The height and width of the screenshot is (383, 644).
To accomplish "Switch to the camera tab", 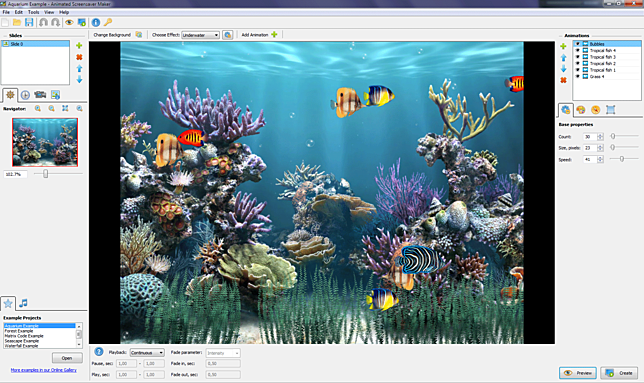I will [x=40, y=95].
